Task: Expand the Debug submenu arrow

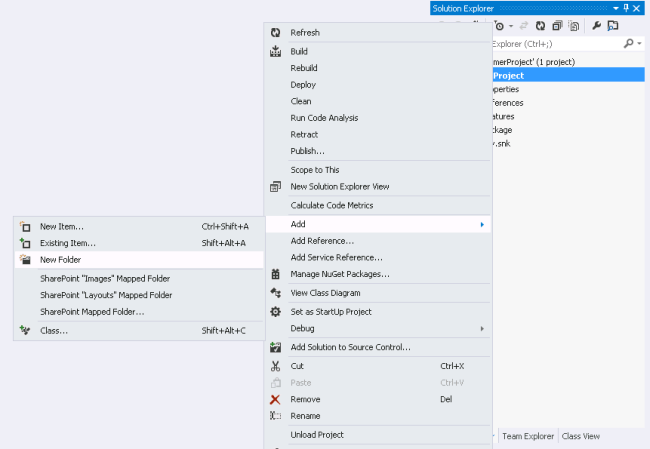Action: click(483, 328)
